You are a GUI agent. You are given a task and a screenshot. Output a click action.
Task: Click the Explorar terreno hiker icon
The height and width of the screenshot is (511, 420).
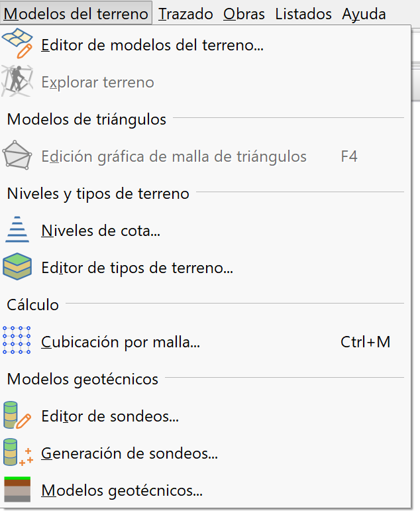pos(17,82)
